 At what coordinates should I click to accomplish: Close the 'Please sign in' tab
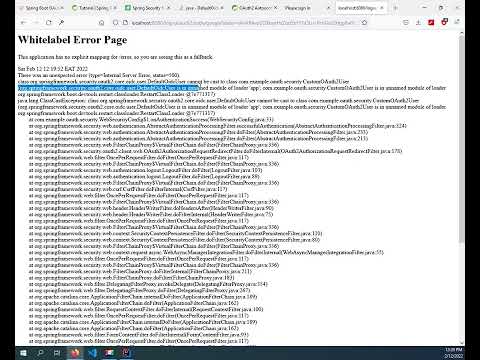328,7
